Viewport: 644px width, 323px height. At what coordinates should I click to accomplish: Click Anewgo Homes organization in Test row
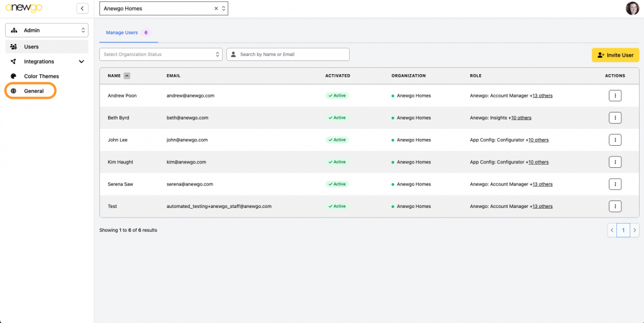tap(414, 207)
